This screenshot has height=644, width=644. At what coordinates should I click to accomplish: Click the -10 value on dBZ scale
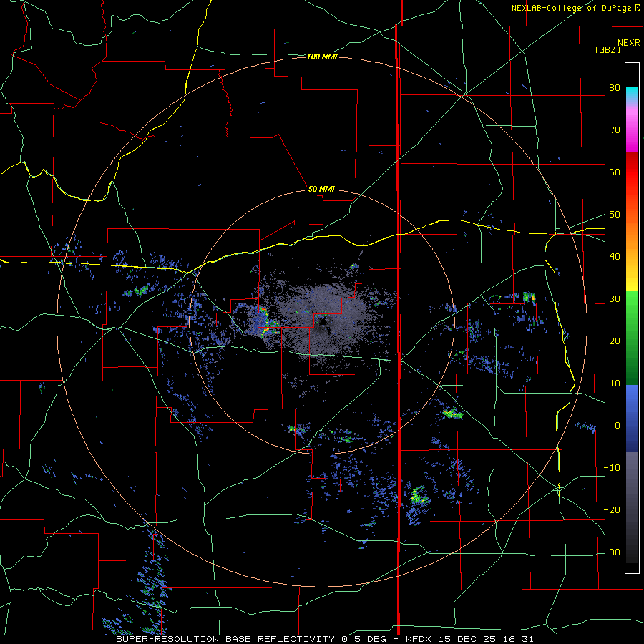[x=612, y=468]
